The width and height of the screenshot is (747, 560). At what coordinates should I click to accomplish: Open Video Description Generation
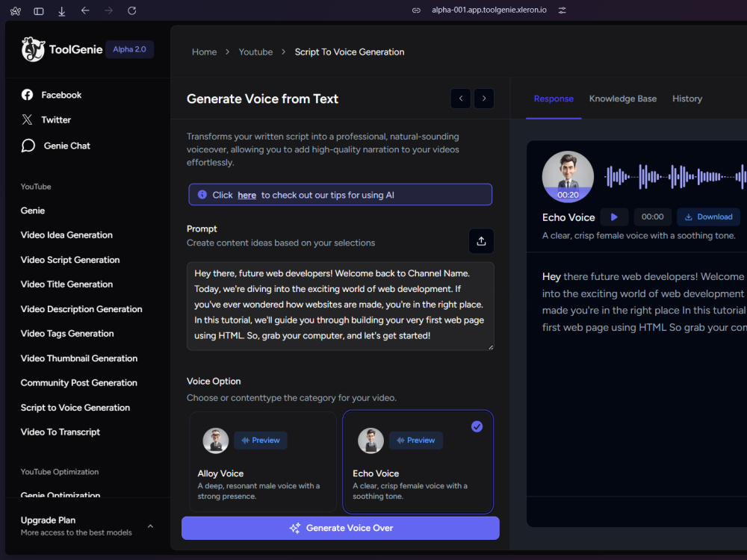pyautogui.click(x=81, y=309)
